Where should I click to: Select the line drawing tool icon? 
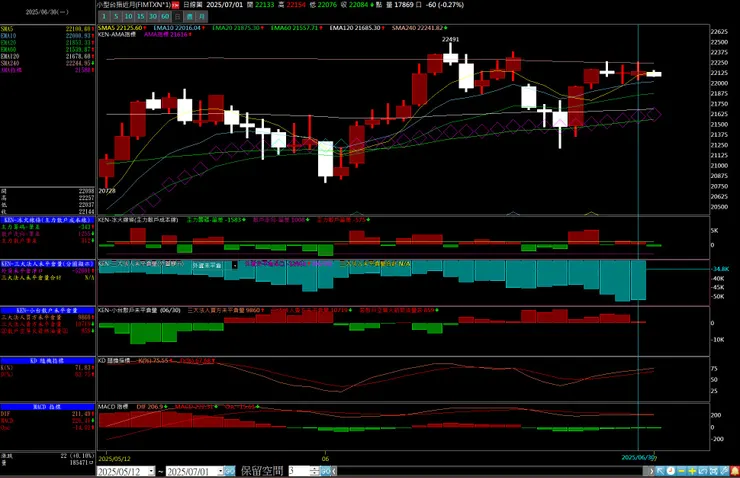click(724, 471)
